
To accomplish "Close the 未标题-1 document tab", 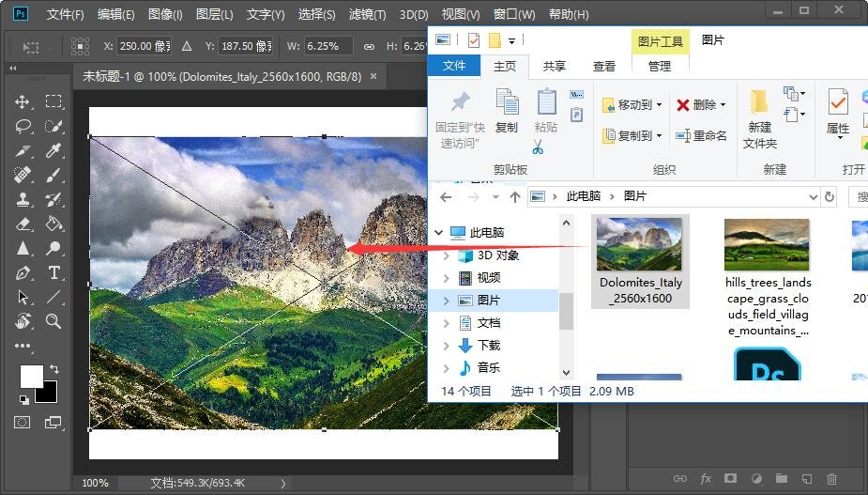I will point(373,76).
